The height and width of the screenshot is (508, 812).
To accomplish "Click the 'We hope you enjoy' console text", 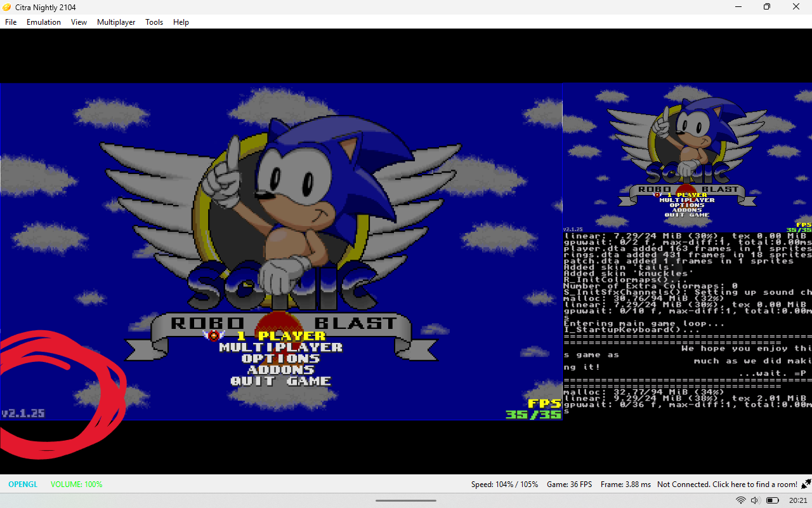I will pyautogui.click(x=747, y=349).
